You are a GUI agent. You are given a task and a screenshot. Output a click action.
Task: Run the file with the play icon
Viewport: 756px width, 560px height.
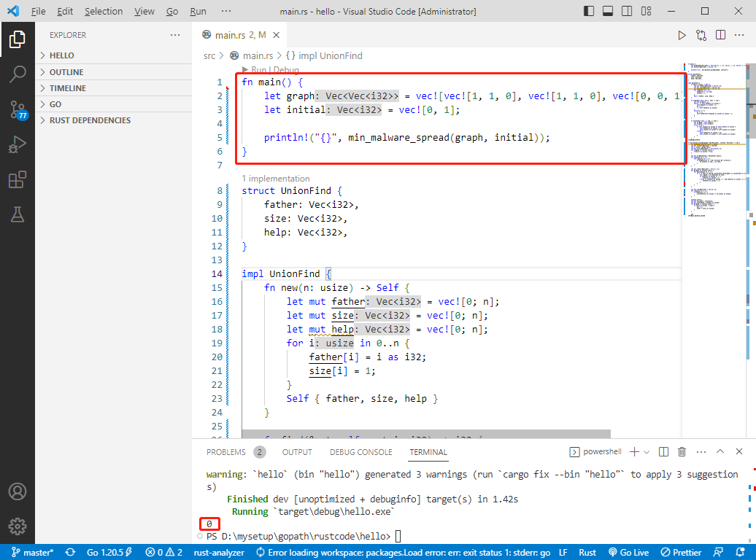[682, 35]
